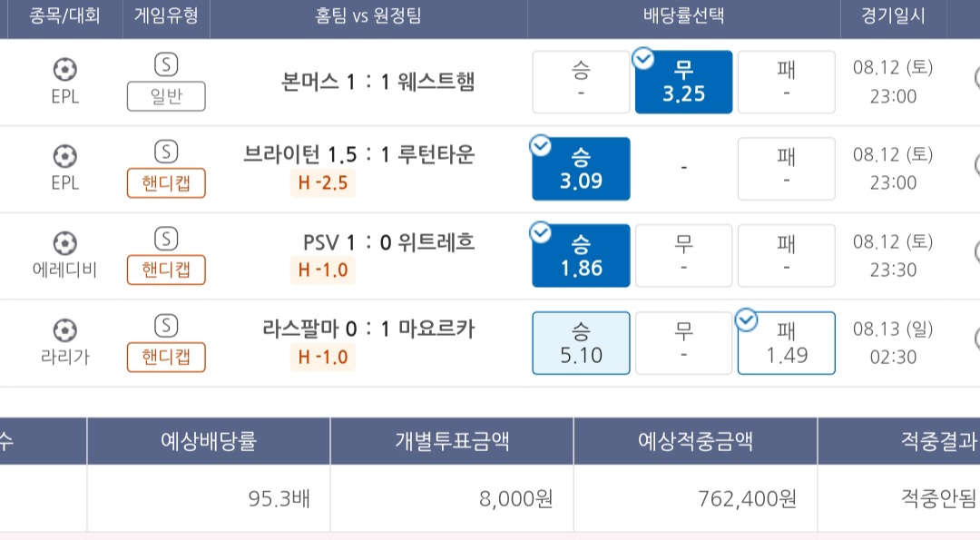Select 무 option for PSV match
Viewport: 980px width, 540px height.
(x=684, y=256)
